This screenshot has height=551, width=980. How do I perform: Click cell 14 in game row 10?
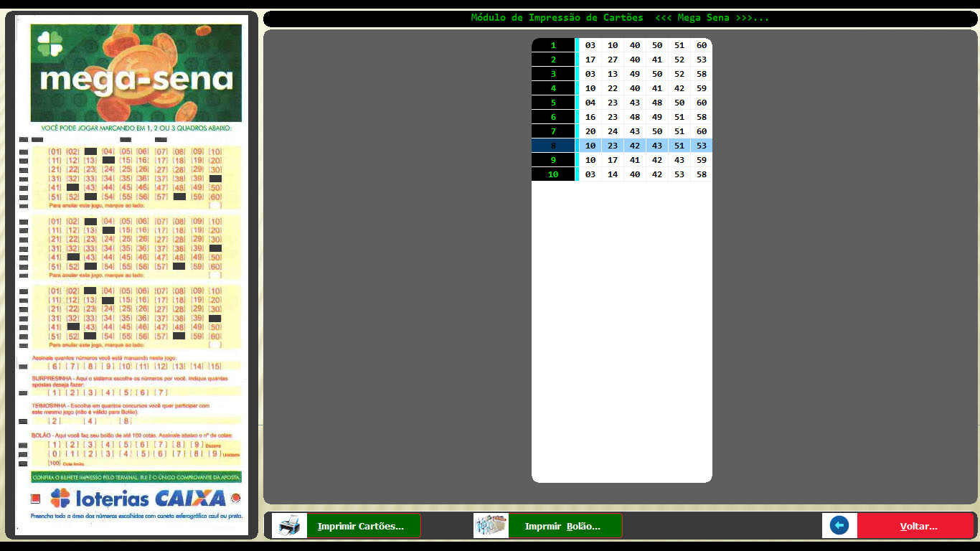613,174
